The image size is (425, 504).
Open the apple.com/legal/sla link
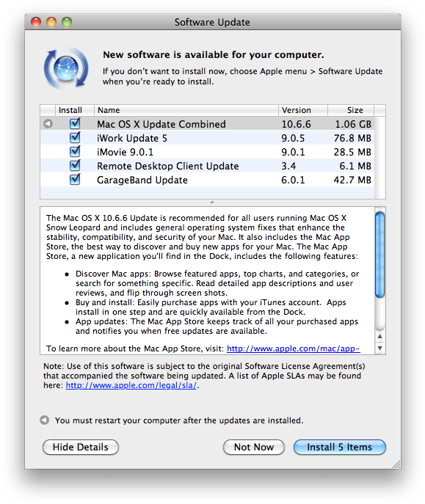pyautogui.click(x=131, y=385)
